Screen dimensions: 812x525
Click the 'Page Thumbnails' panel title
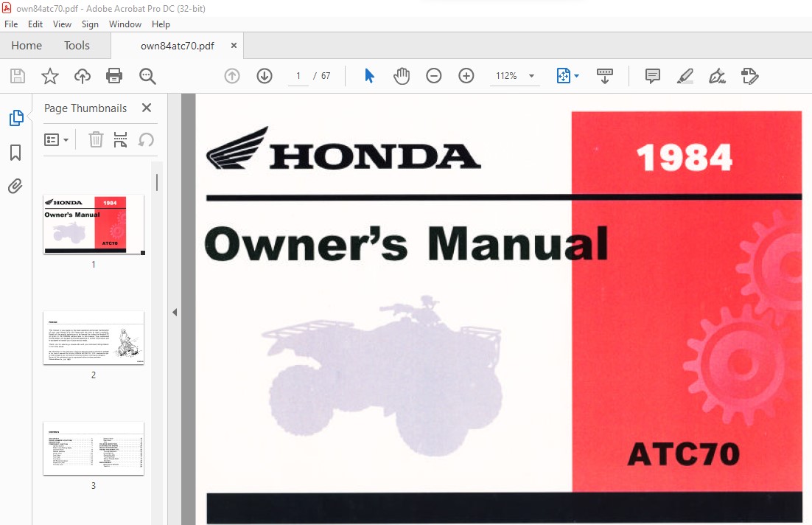85,108
